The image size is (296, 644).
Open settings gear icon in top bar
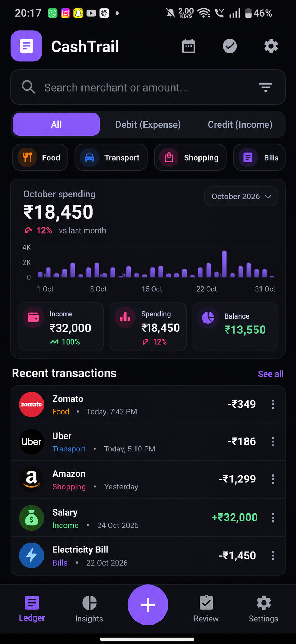pos(271,46)
